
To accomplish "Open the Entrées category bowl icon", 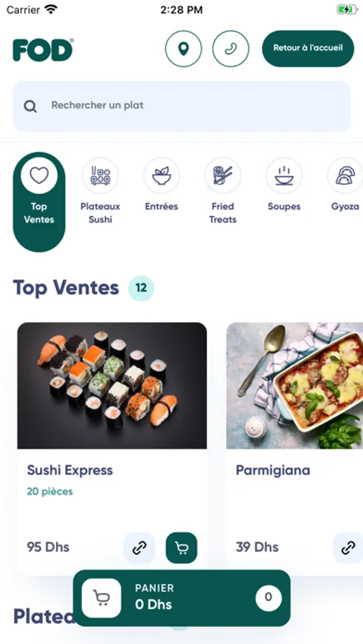I will click(x=162, y=175).
